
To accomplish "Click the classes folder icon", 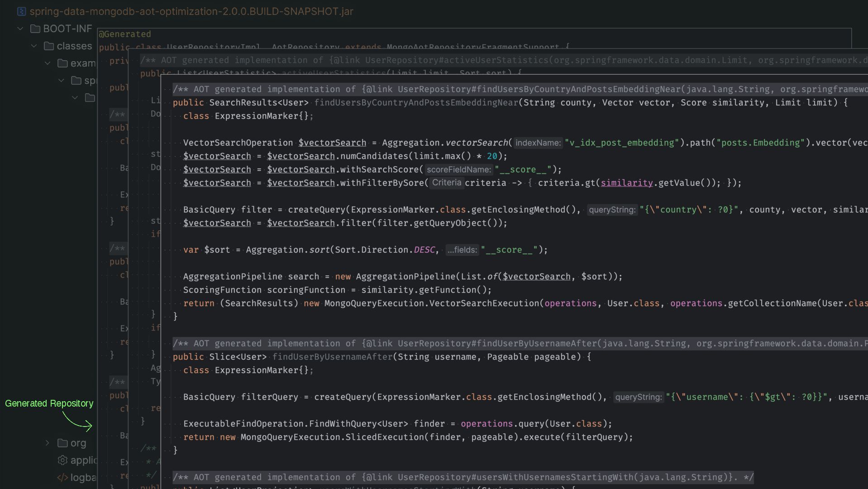I will point(49,46).
